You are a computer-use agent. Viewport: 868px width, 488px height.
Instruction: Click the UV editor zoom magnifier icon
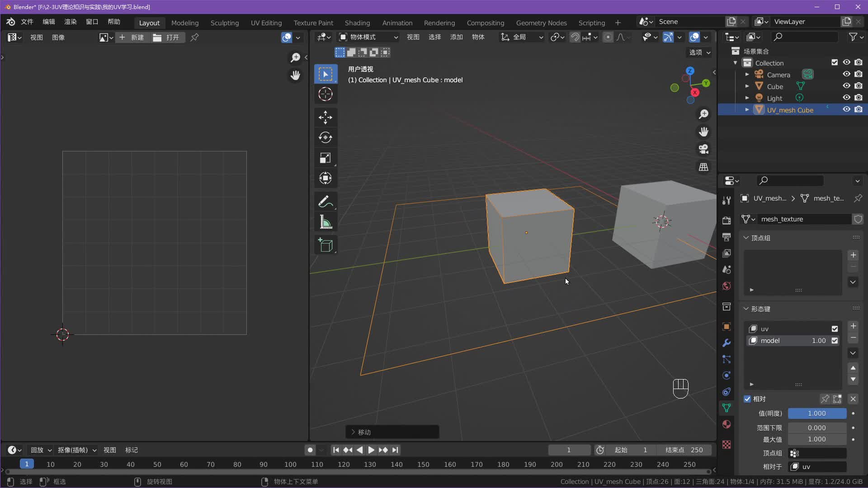point(295,57)
